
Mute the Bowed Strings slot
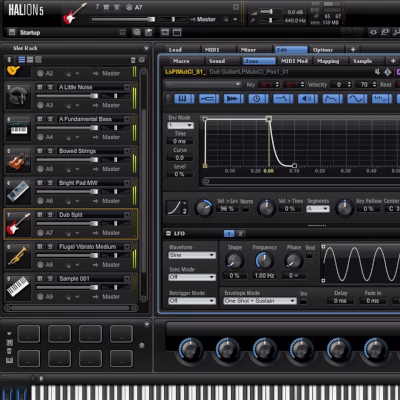40,151
